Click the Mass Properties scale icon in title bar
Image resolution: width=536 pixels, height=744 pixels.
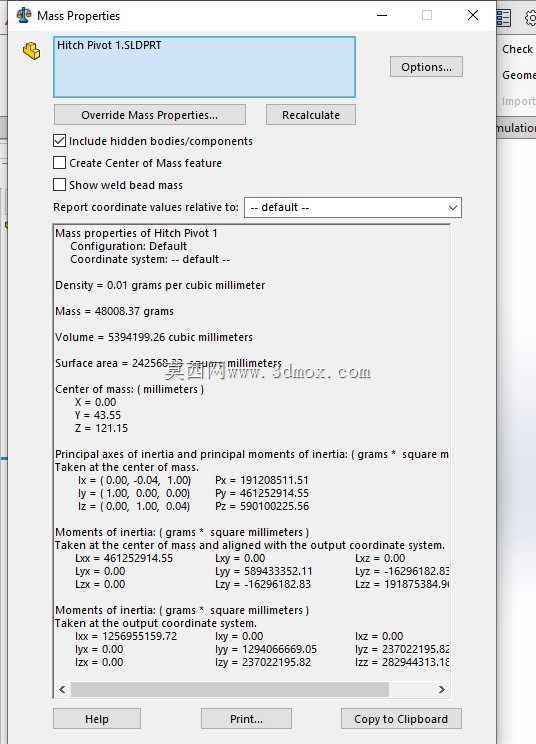pyautogui.click(x=23, y=15)
